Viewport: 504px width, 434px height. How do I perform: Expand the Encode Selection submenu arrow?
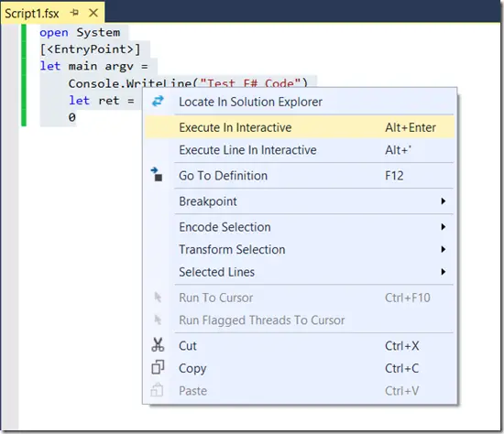(444, 227)
